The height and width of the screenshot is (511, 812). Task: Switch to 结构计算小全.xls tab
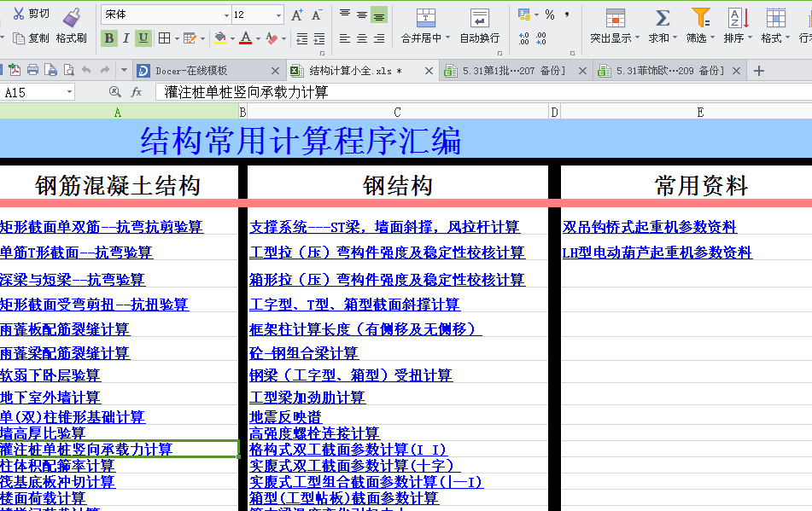point(361,71)
